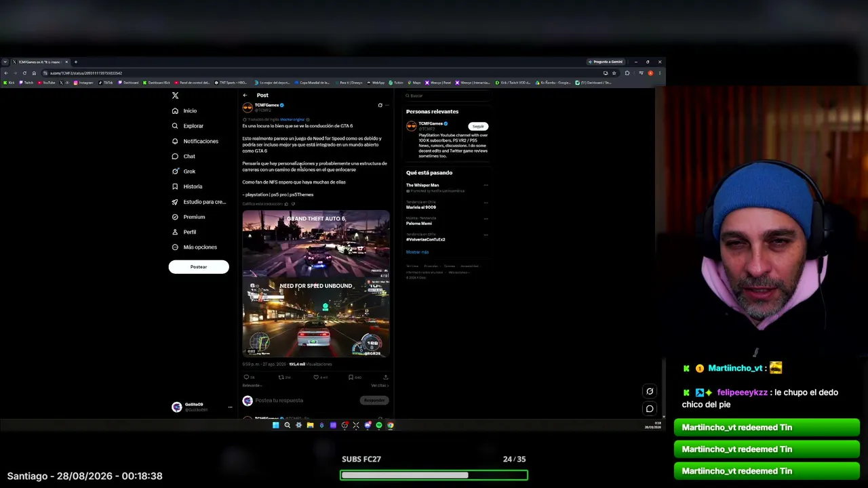
Task: Open Perfil in the sidebar
Action: click(184, 232)
